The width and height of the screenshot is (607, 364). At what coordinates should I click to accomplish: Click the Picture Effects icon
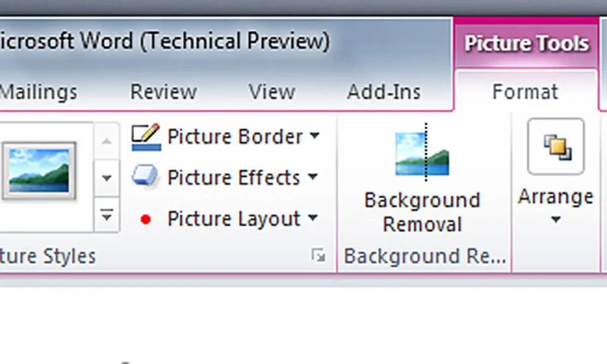[146, 177]
